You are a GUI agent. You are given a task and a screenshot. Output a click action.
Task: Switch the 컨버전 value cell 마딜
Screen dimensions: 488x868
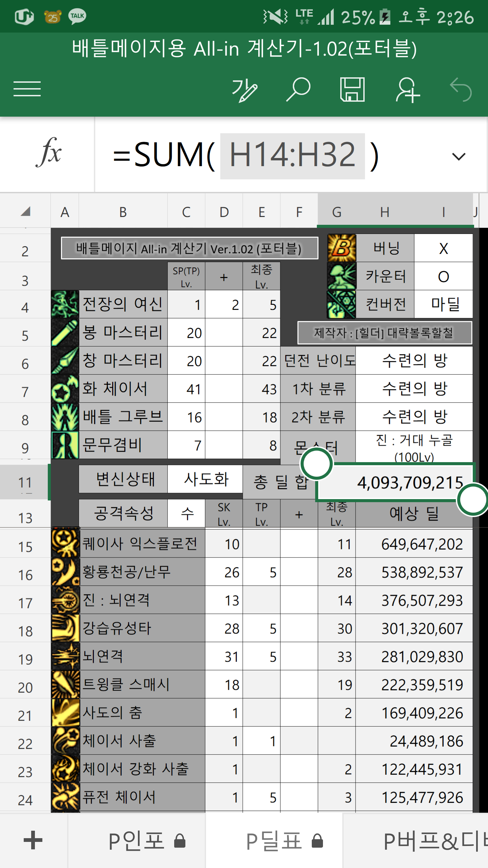tap(443, 304)
